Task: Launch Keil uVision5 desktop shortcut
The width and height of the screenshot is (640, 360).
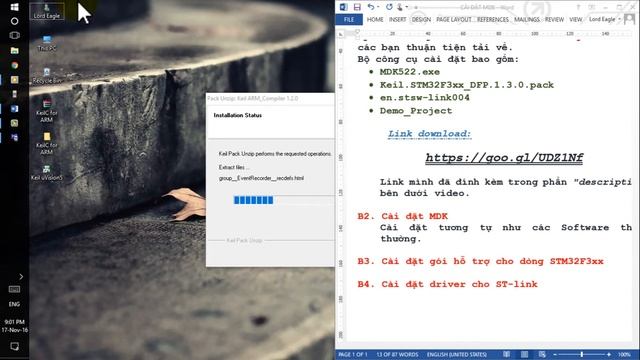Action: (47, 173)
